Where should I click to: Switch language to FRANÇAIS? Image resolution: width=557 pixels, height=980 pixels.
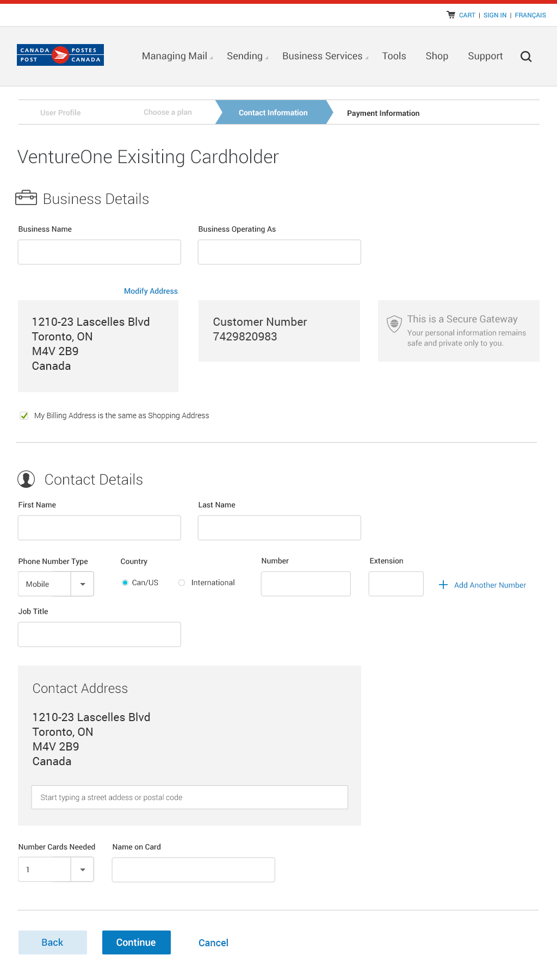(530, 15)
